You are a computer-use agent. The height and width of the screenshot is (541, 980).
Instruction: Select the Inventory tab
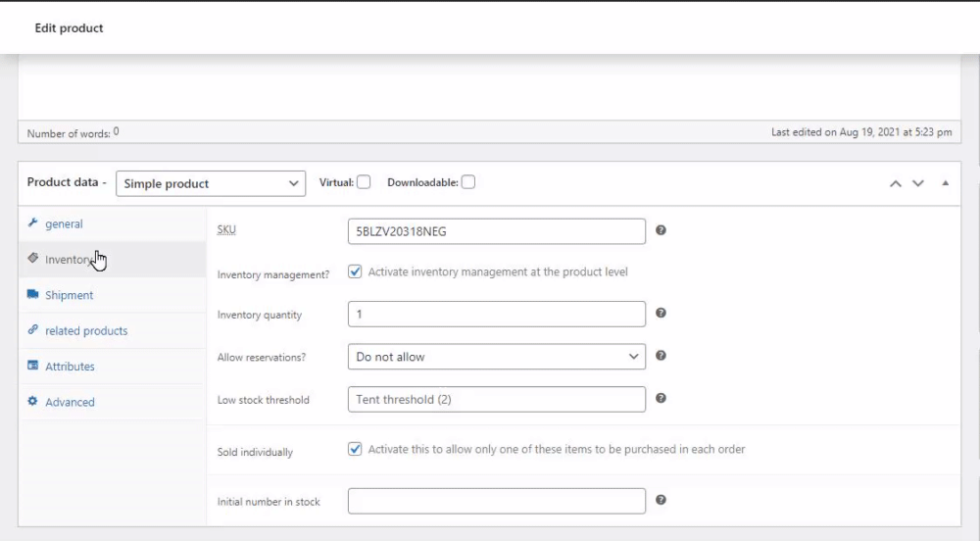coord(113,260)
